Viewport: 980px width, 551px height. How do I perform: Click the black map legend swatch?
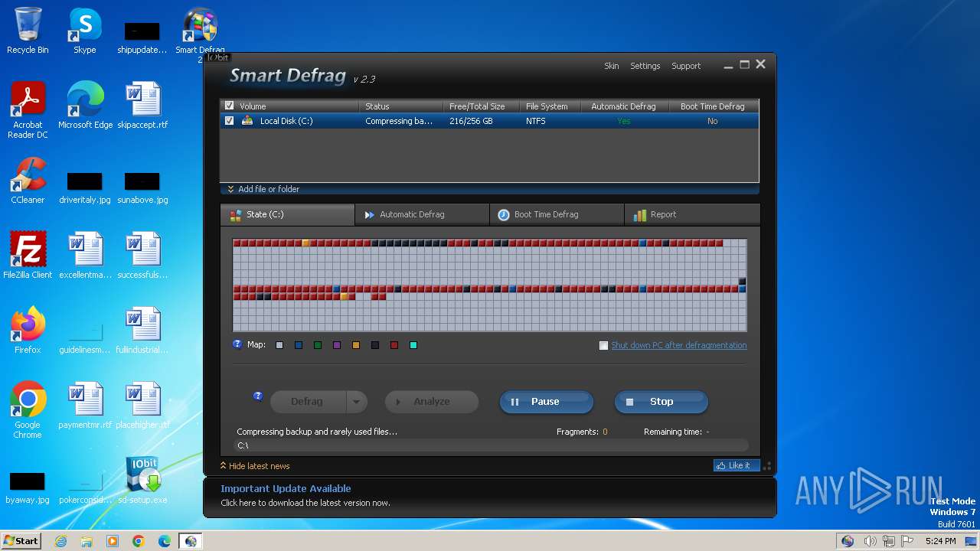[x=375, y=345]
